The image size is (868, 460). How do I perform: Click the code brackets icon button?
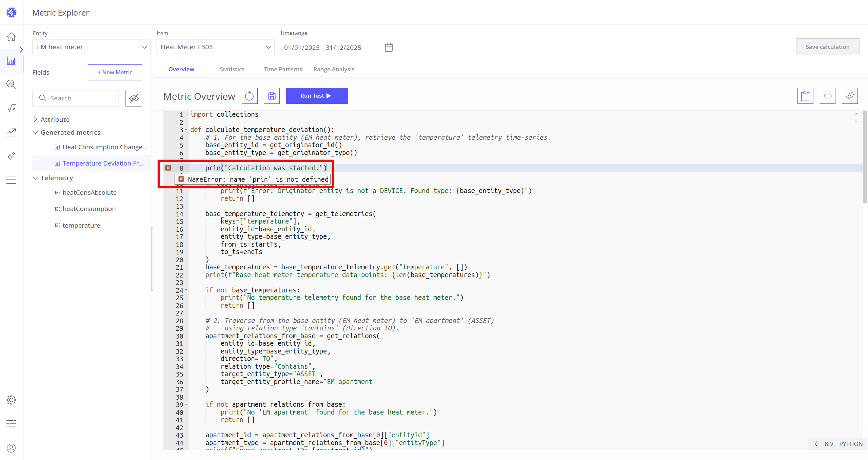click(x=827, y=96)
